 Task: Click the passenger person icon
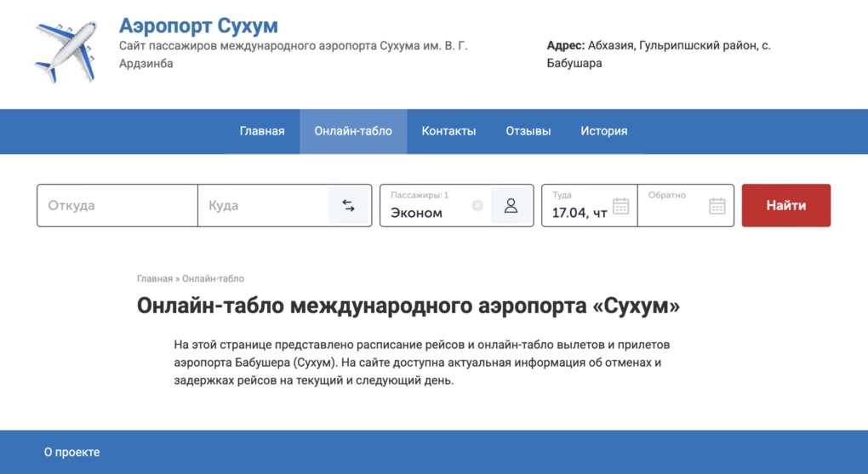pos(511,206)
